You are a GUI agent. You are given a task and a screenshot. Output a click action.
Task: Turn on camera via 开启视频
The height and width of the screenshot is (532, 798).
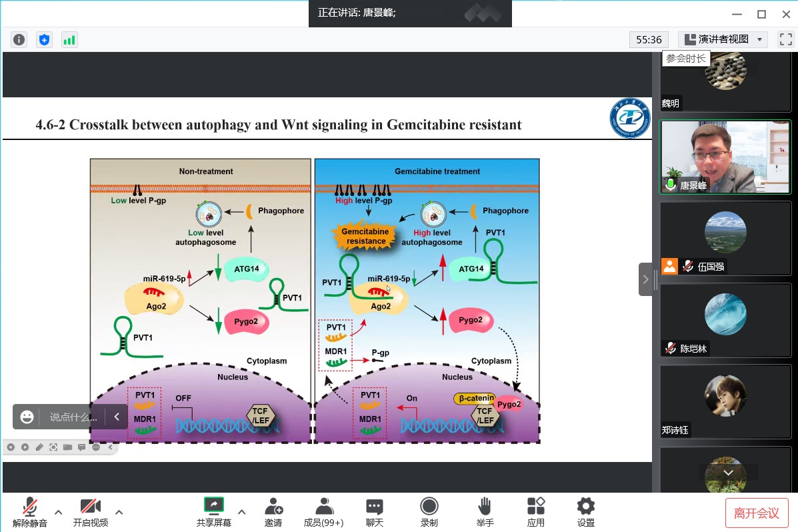pyautogui.click(x=90, y=511)
